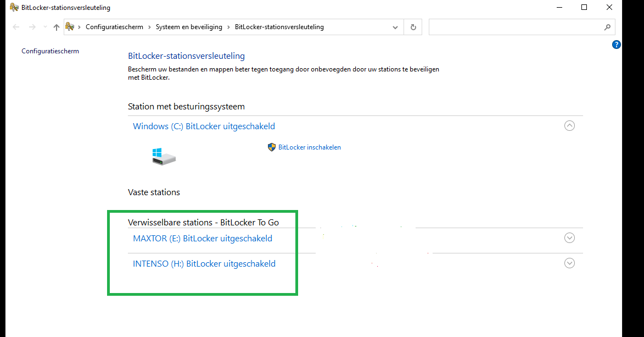Expand breadcrumb chevron after Configuratiescherm
Viewport: 644px width, 337px height.
149,27
